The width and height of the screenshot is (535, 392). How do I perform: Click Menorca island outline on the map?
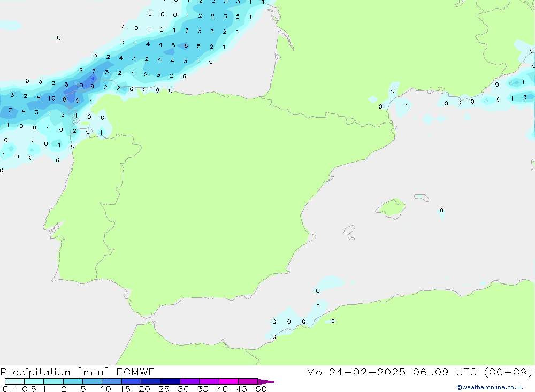tap(422, 197)
